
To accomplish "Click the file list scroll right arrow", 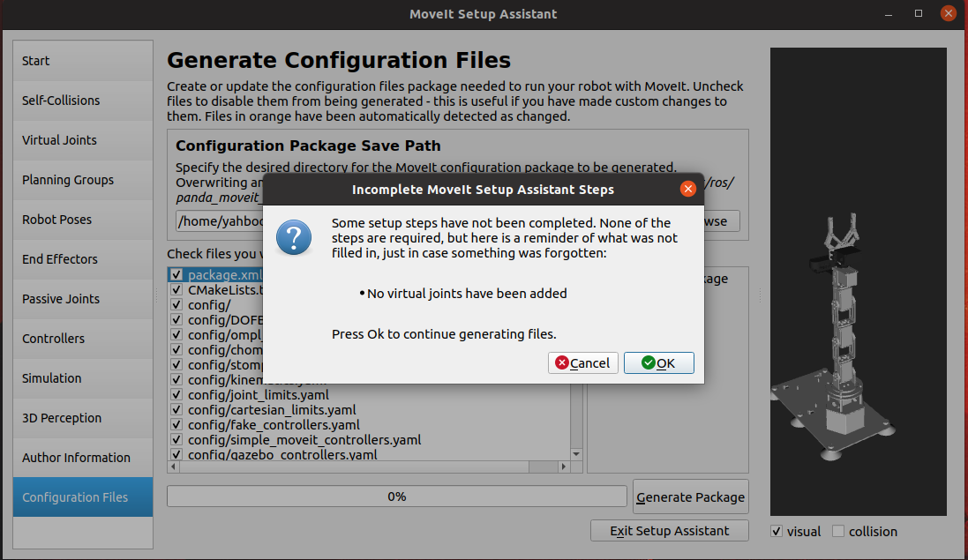I will click(563, 467).
